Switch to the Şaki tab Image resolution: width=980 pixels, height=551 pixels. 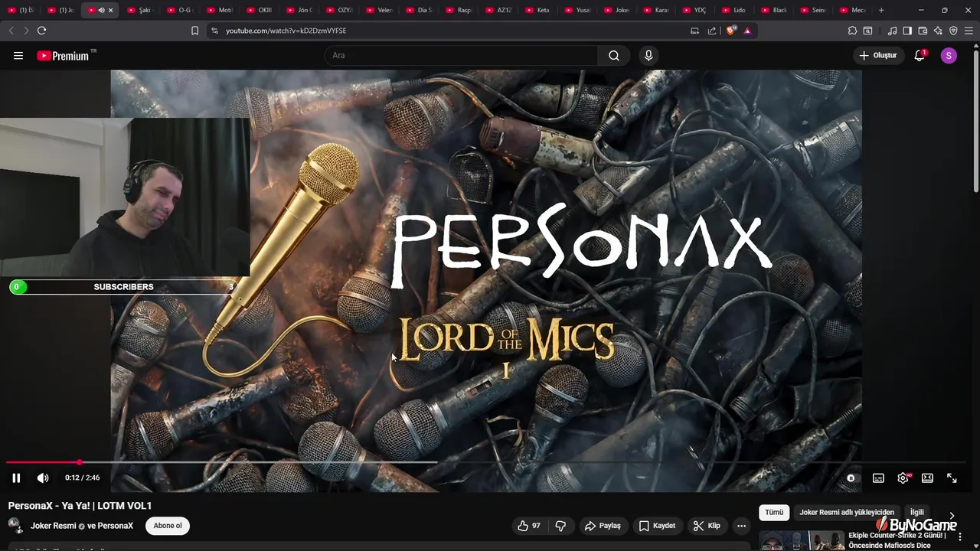point(139,10)
